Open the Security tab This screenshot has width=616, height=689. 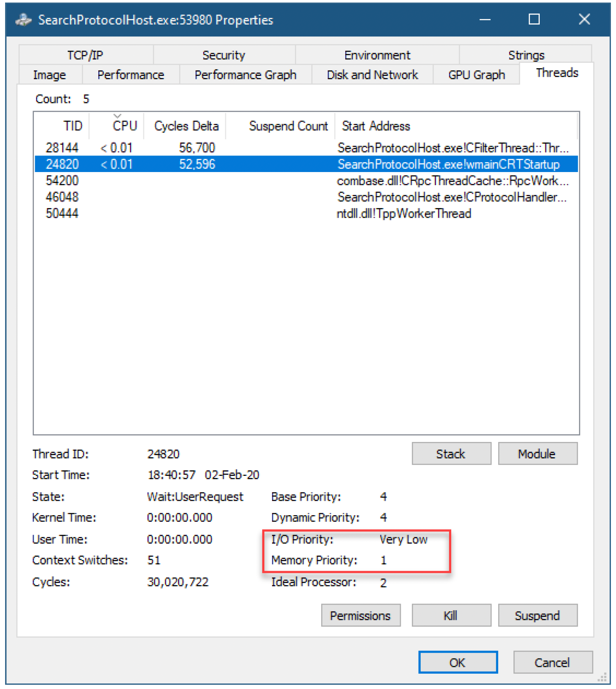(x=224, y=55)
